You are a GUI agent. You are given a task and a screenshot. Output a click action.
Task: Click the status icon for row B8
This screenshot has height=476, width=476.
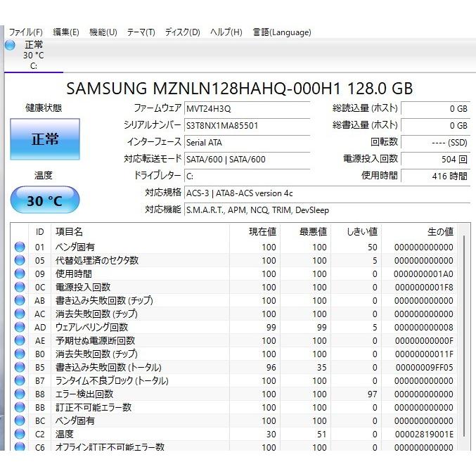coord(20,394)
